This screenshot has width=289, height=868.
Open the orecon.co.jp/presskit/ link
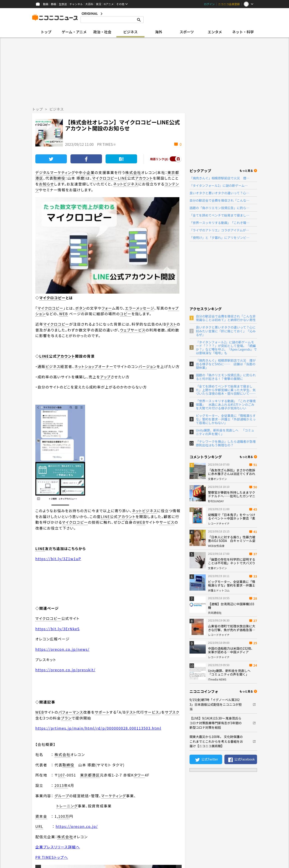[65, 670]
